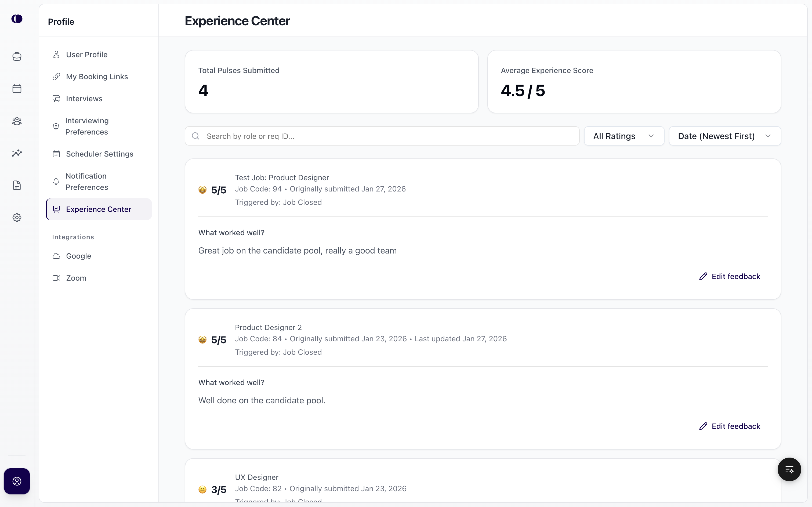This screenshot has height=507, width=812.
Task: Open the Zoom integration
Action: coord(99,278)
